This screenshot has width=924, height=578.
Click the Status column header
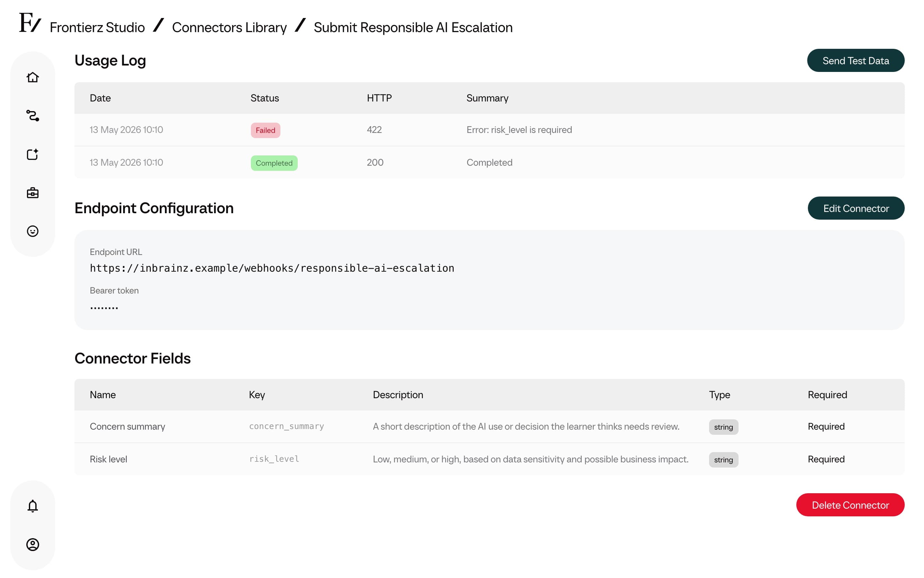click(x=265, y=98)
